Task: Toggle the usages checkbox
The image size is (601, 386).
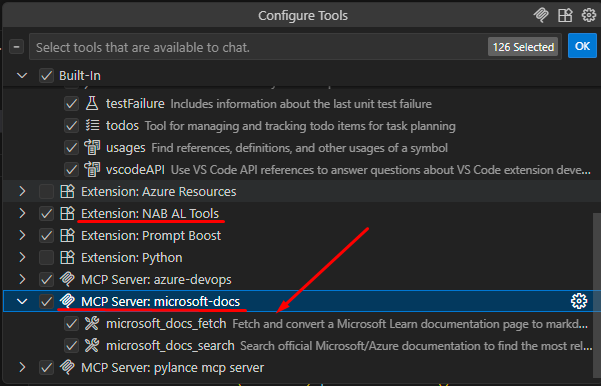Action: pyautogui.click(x=71, y=148)
